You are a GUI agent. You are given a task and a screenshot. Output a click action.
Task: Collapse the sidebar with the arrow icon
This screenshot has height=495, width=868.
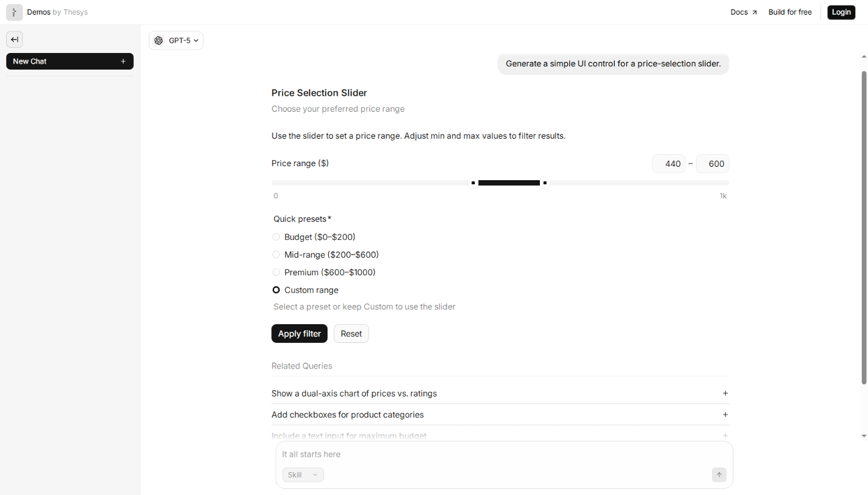[x=15, y=40]
